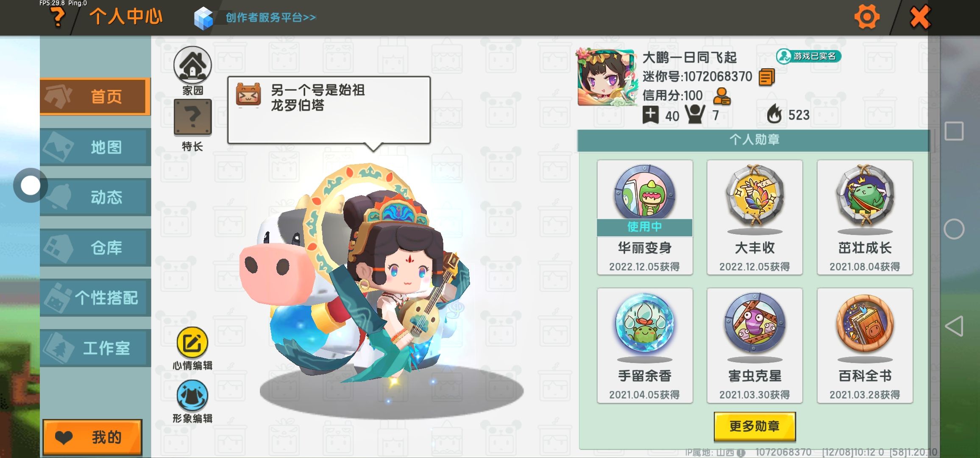
Task: Click the 更多勋章 button
Action: click(754, 426)
